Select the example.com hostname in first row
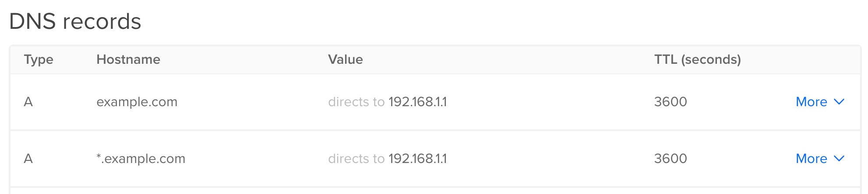868x194 pixels. [x=137, y=102]
